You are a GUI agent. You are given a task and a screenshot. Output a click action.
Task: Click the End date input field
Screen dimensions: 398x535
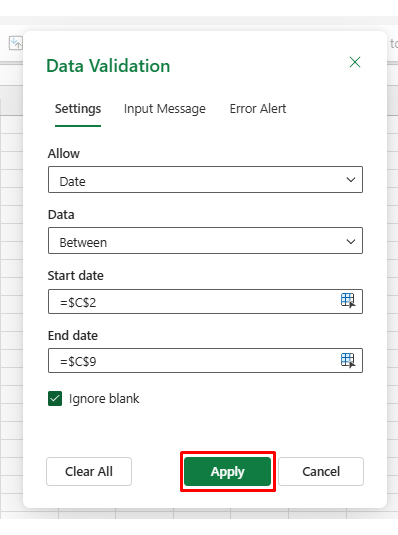click(x=205, y=361)
